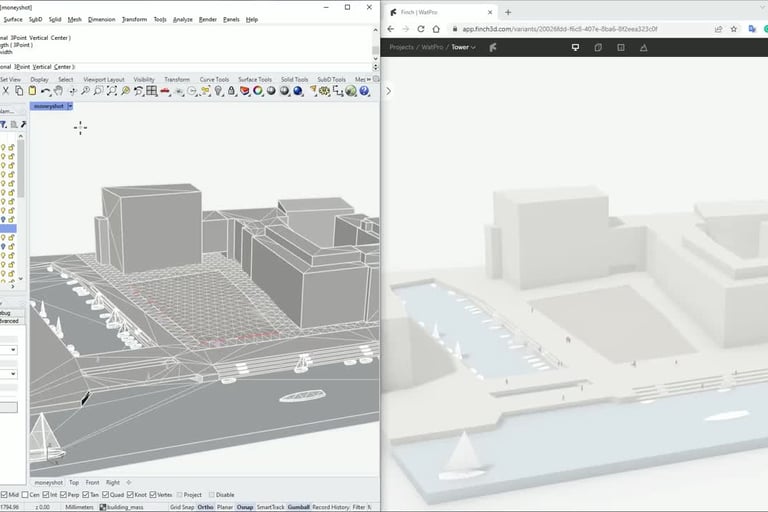Open the upper combo box in left panel
Viewport: 768px width, 512px height.
9,350
